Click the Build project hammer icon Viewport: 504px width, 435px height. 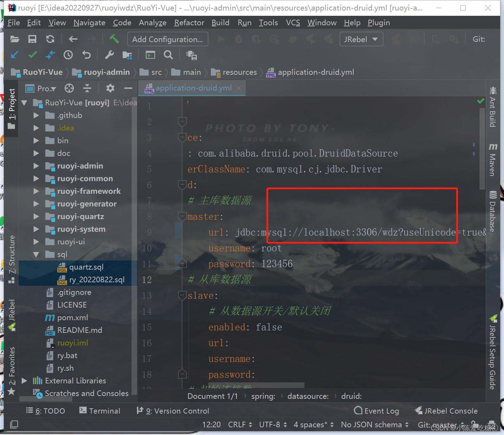(x=114, y=39)
